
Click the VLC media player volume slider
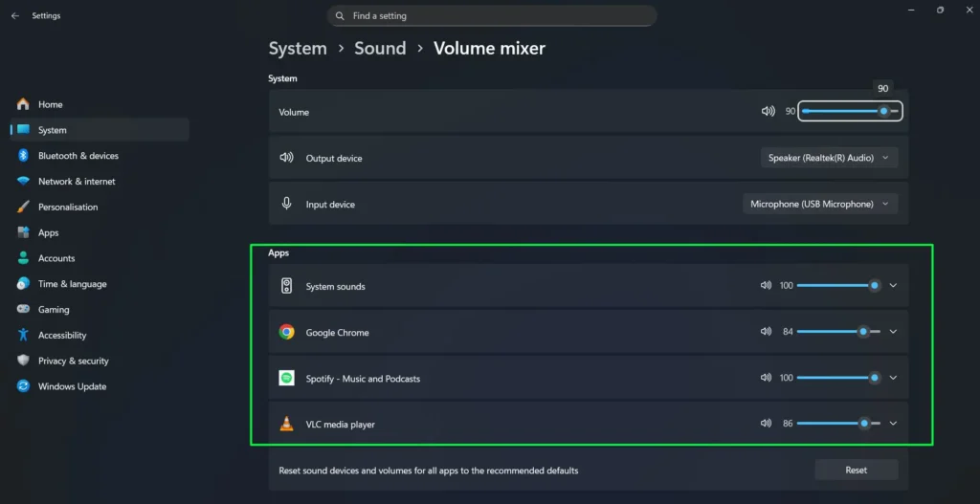838,424
